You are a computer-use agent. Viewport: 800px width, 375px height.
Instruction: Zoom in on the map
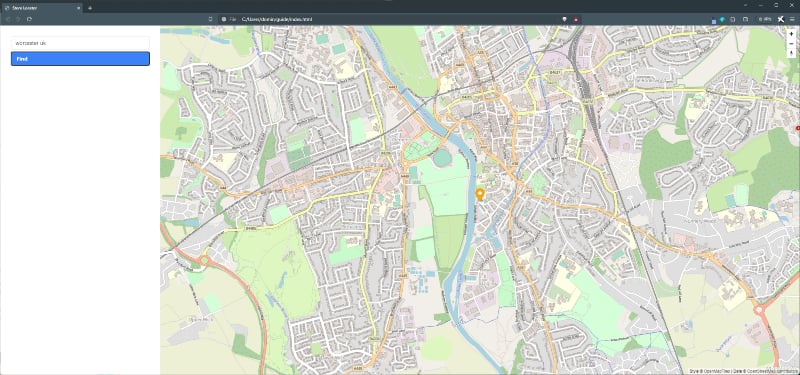click(x=791, y=34)
